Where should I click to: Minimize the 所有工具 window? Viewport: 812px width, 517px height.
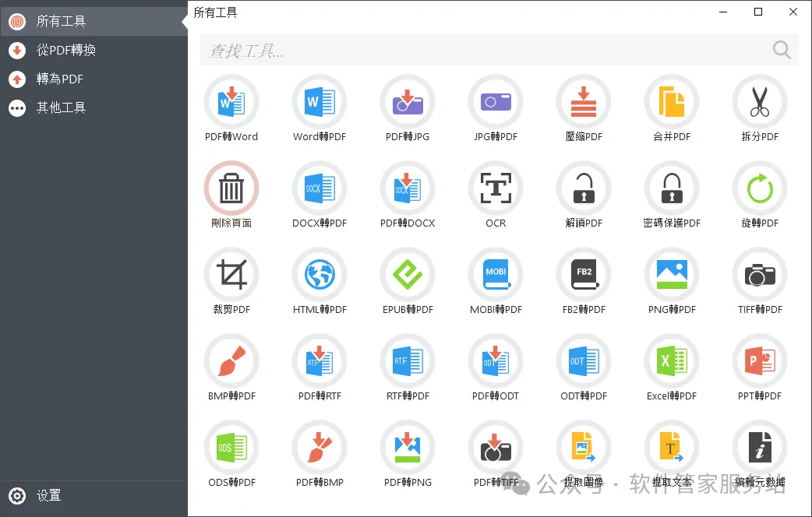coord(723,12)
